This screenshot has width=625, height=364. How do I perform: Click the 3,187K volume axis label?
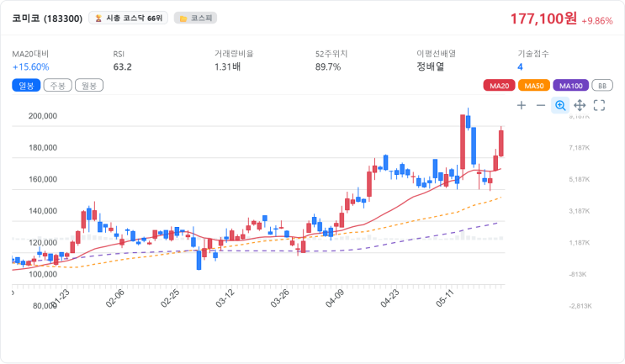580,211
